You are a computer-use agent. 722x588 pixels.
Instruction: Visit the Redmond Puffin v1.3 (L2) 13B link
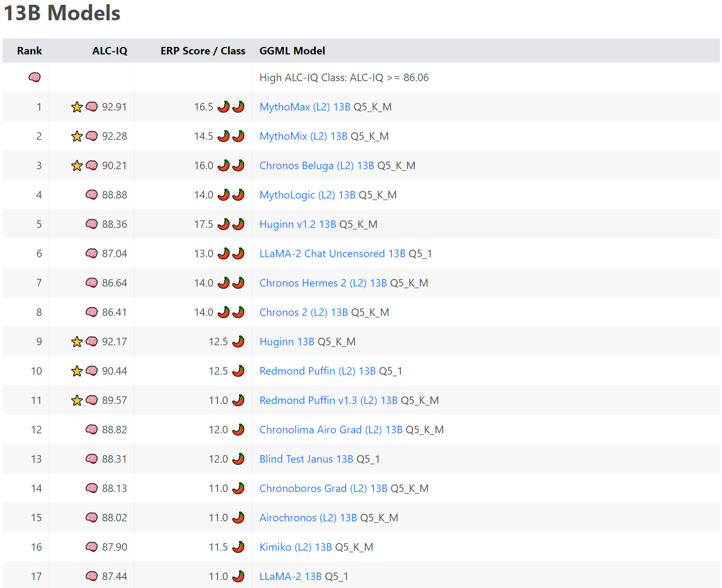(328, 400)
